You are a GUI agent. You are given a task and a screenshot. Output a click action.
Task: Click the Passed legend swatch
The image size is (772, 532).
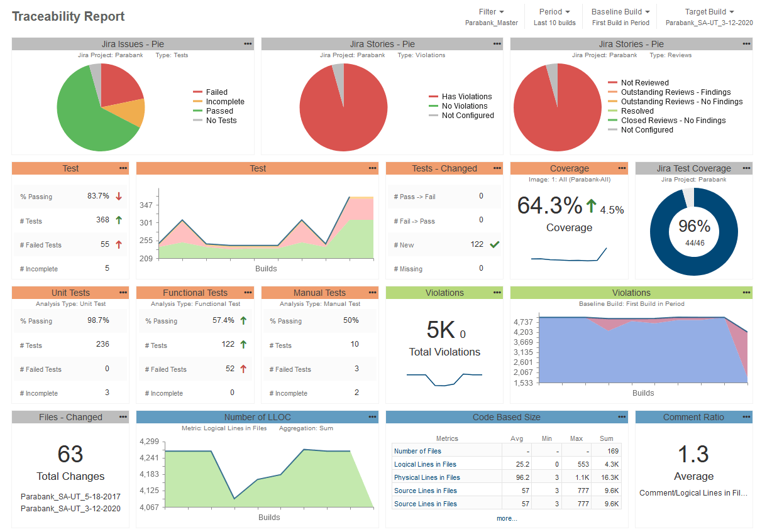pyautogui.click(x=197, y=111)
